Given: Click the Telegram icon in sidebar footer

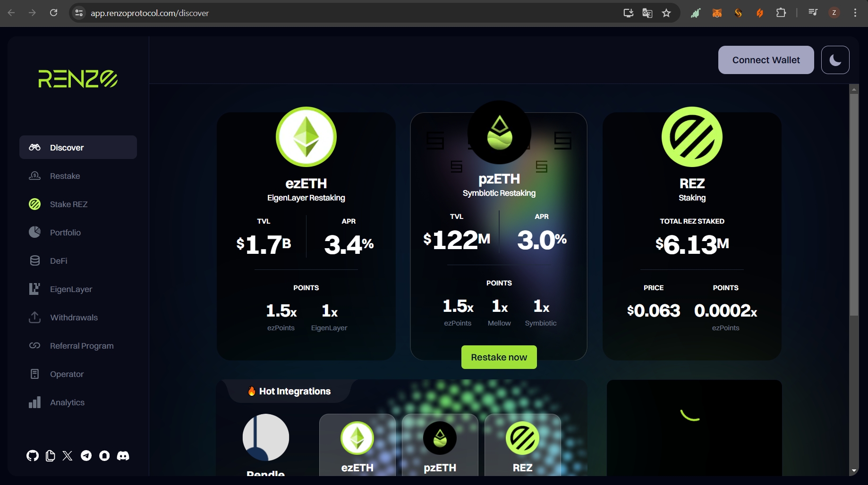Looking at the screenshot, I should (86, 456).
